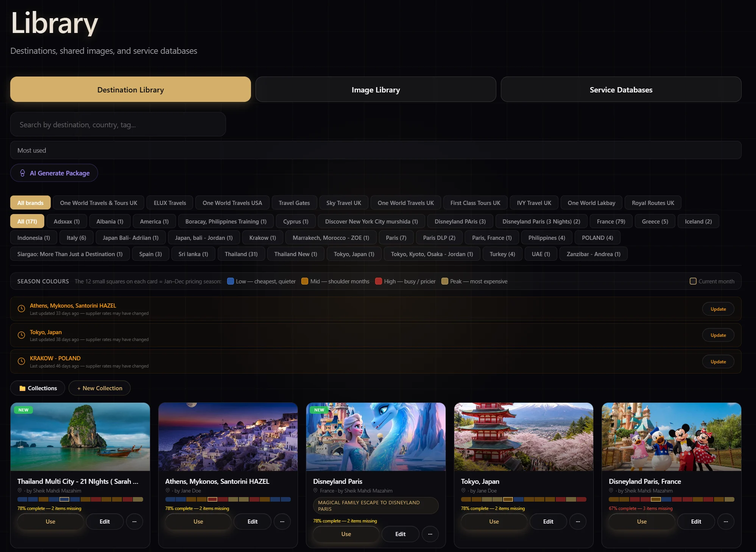The image size is (756, 552).
Task: Open more options on Disneyland Paris, France card
Action: tap(726, 522)
